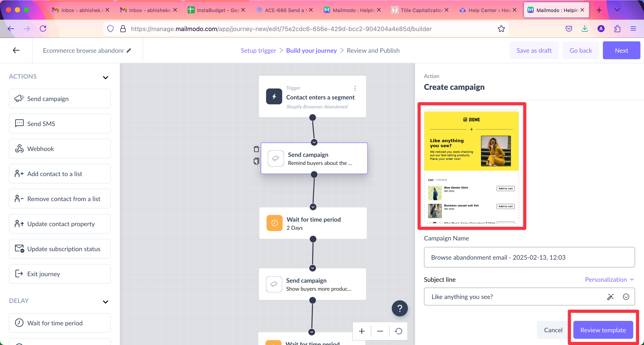Click the Exit journey icon
Image resolution: width=644 pixels, height=345 pixels.
19,273
